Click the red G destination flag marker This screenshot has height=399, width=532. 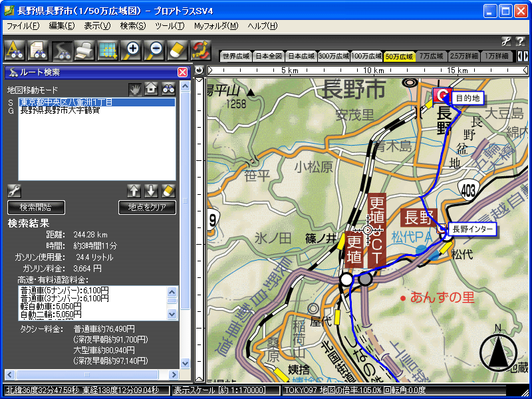[442, 95]
